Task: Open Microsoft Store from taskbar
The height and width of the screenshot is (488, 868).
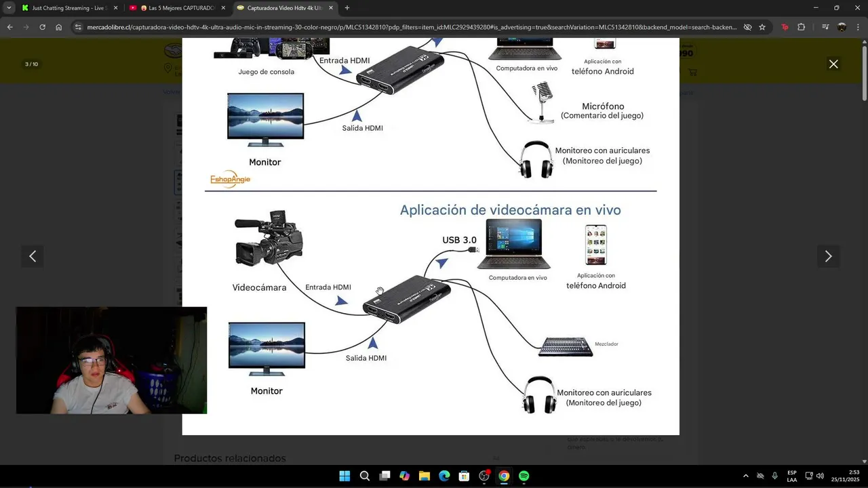Action: [x=465, y=476]
